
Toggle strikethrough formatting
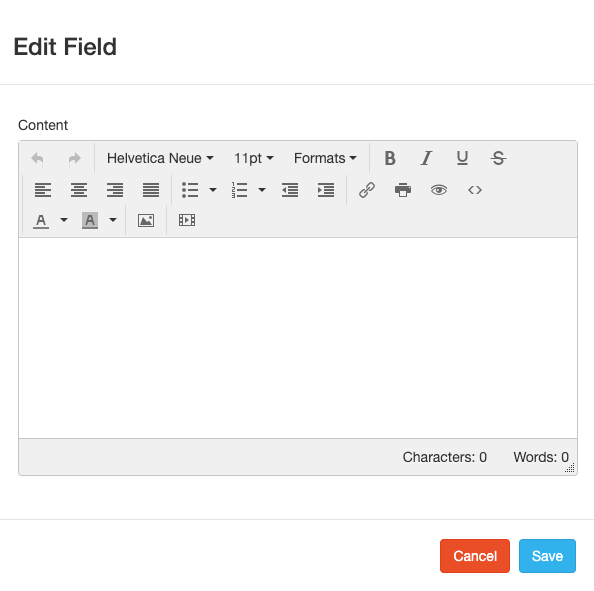[x=498, y=158]
